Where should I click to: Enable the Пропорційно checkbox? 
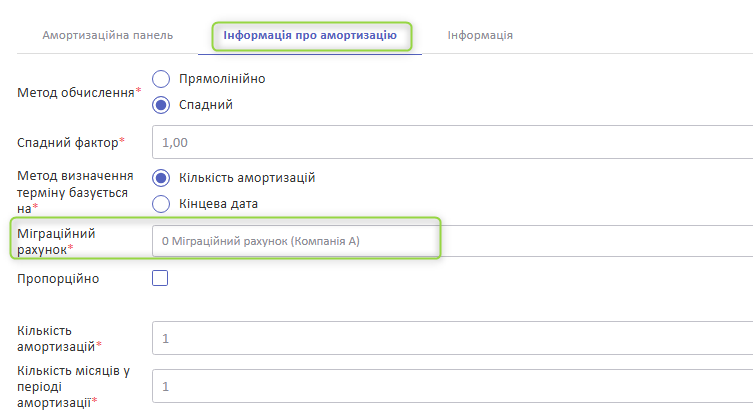click(x=160, y=278)
